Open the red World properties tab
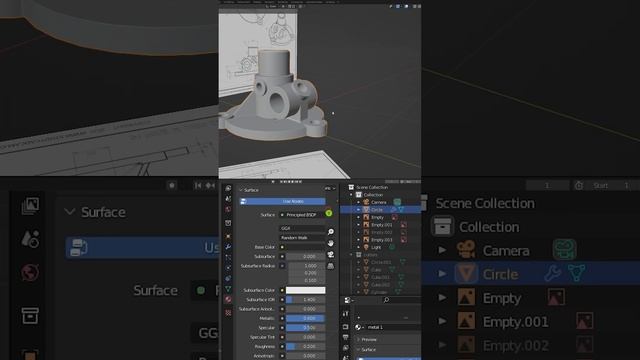The width and height of the screenshot is (640, 360). coord(228,209)
